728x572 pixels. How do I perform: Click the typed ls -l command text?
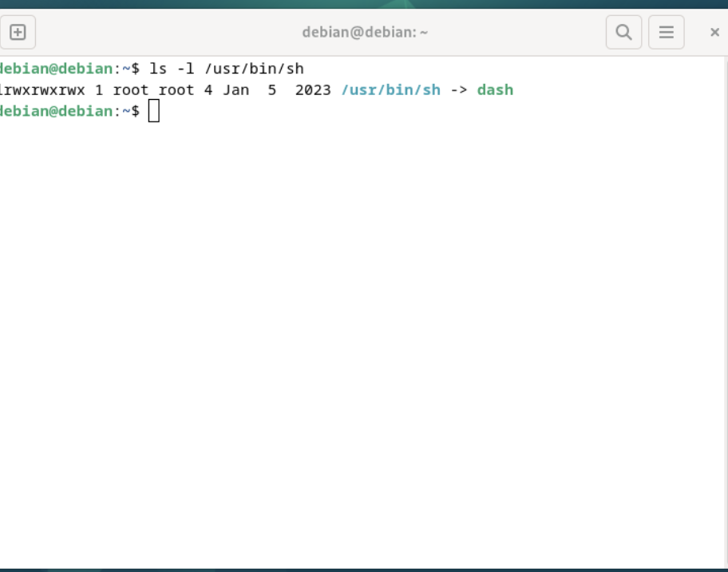click(x=227, y=69)
